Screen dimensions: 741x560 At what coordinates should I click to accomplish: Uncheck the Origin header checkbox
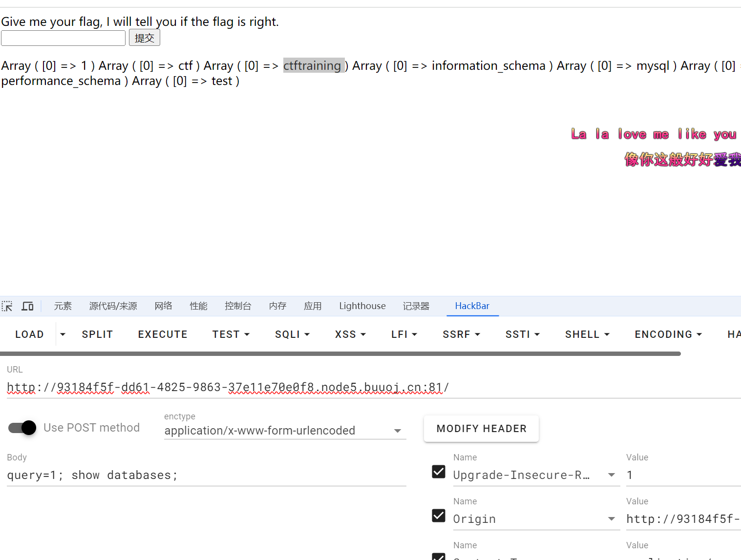pos(439,516)
